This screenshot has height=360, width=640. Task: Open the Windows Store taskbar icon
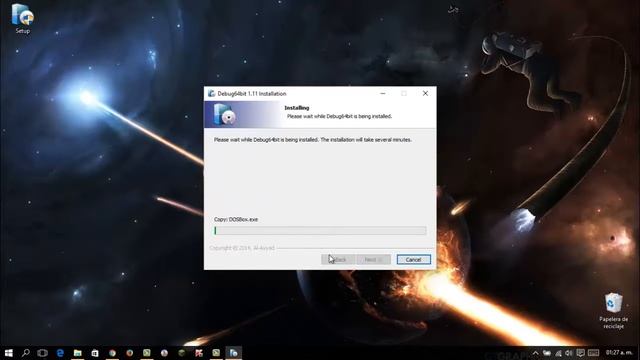point(95,353)
